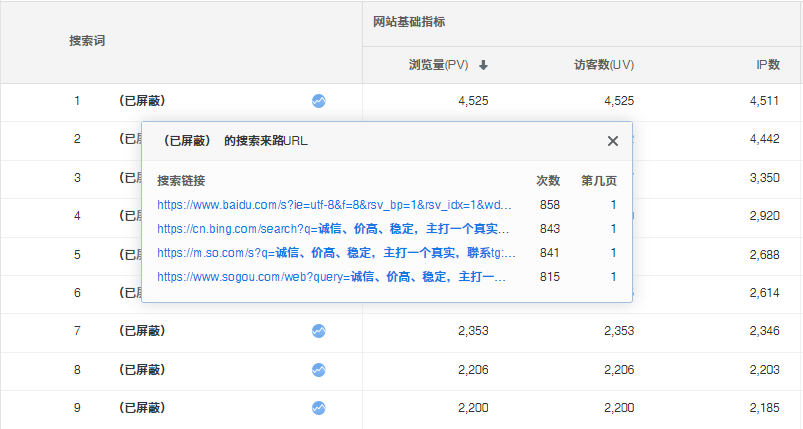Follow the m.so.com search link
This screenshot has height=429, width=803.
click(x=335, y=253)
